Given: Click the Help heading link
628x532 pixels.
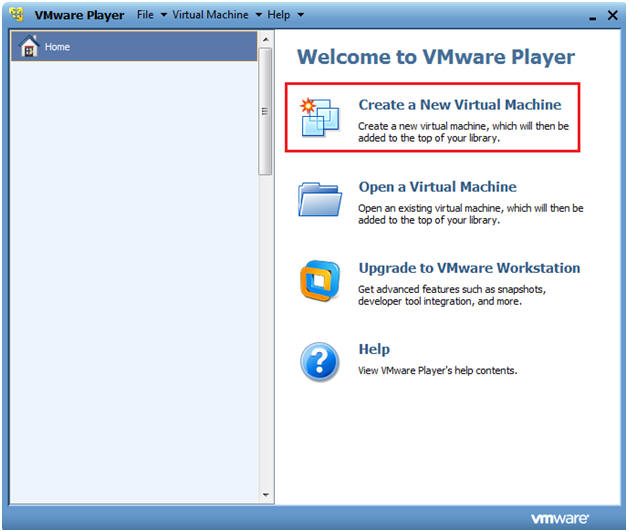Looking at the screenshot, I should coord(374,349).
